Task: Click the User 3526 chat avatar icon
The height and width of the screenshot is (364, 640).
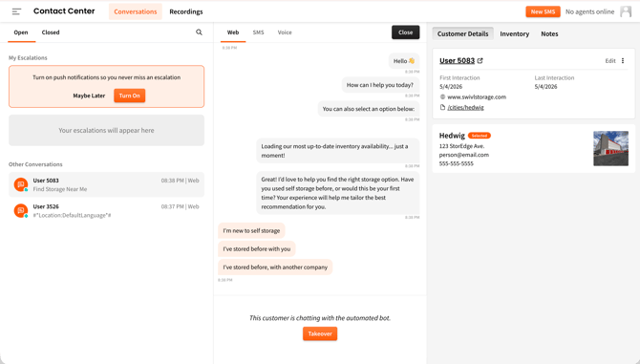Action: pos(21,210)
